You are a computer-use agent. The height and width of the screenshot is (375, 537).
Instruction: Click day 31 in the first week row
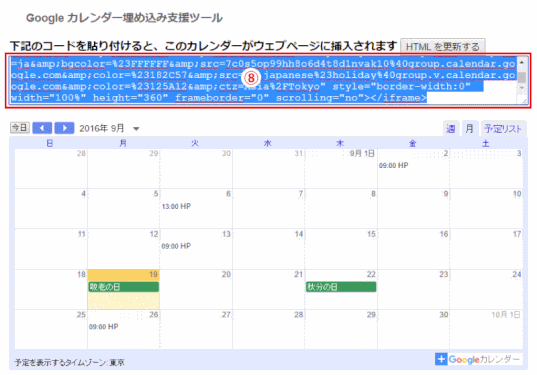click(x=299, y=153)
